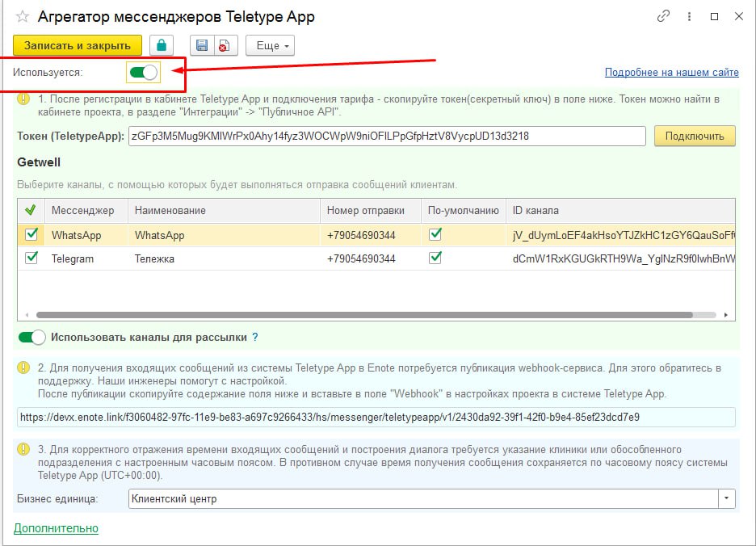Open the three-dot window menu
Image resolution: width=756 pixels, height=546 pixels.
click(689, 17)
